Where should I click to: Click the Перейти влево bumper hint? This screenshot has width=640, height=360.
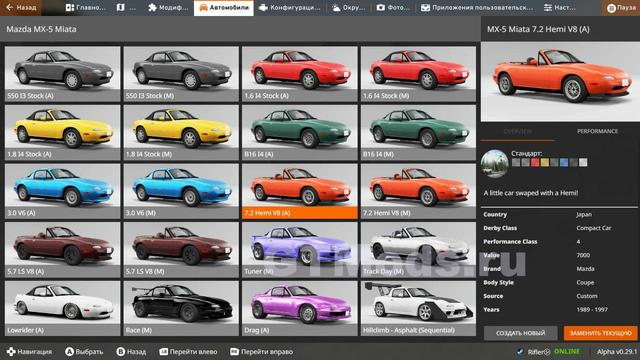pos(188,351)
